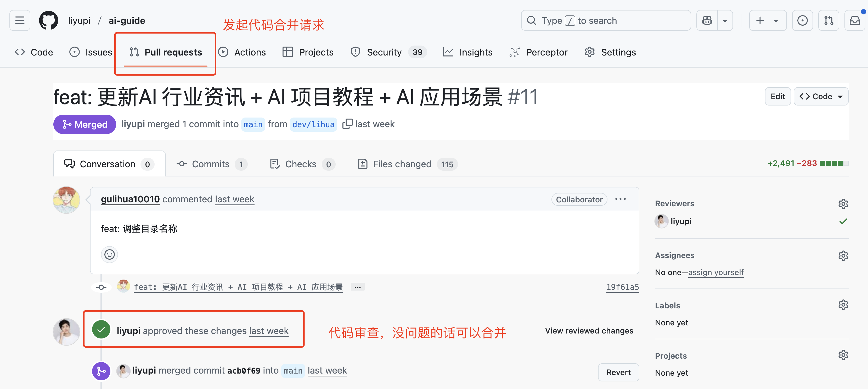868x389 pixels.
Task: Open the inbox notifications icon
Action: 854,21
